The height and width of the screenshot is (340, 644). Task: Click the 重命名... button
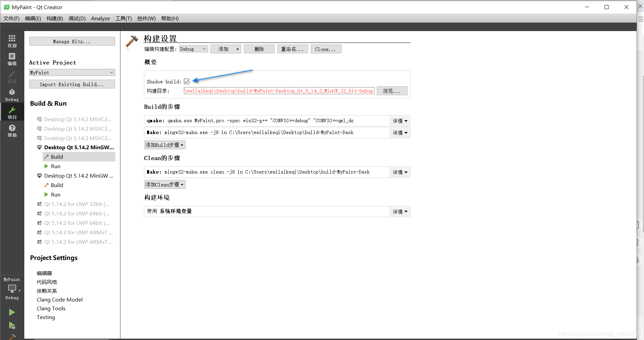(292, 49)
